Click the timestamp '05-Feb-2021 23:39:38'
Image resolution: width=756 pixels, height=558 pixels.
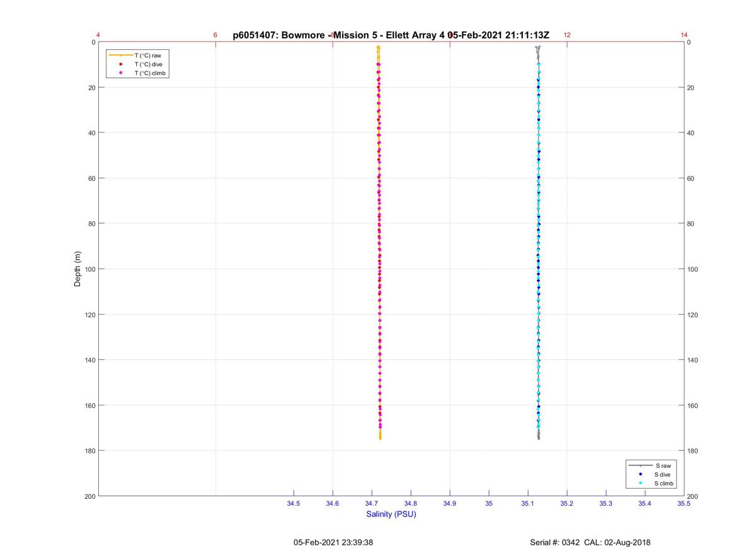(x=333, y=542)
